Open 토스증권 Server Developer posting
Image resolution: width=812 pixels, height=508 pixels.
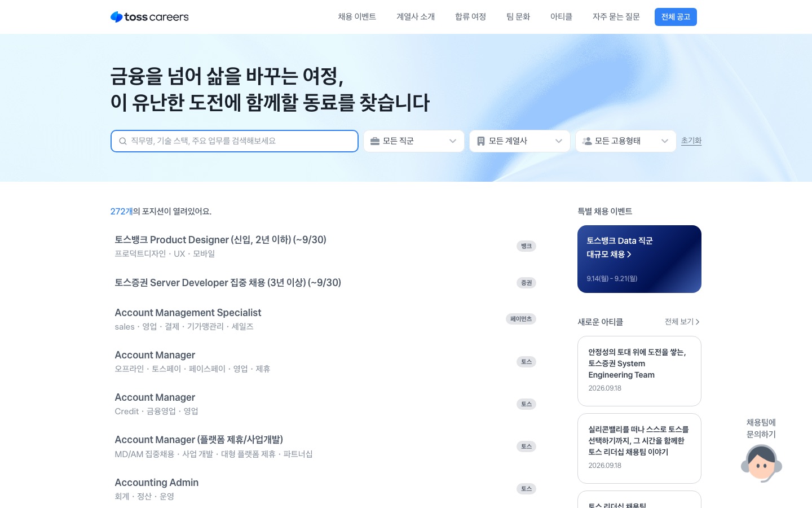pyautogui.click(x=325, y=283)
